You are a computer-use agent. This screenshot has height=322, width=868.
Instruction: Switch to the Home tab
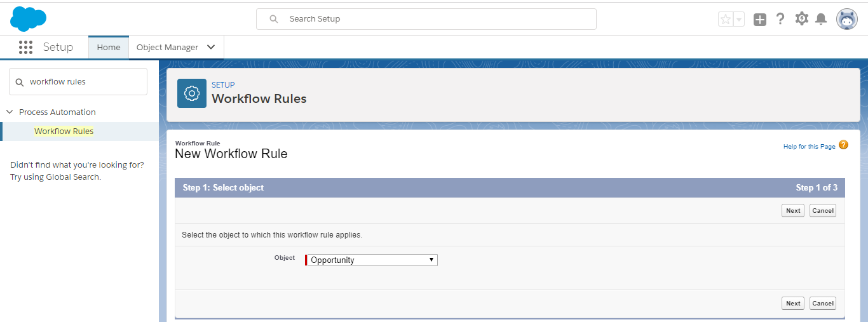[109, 47]
